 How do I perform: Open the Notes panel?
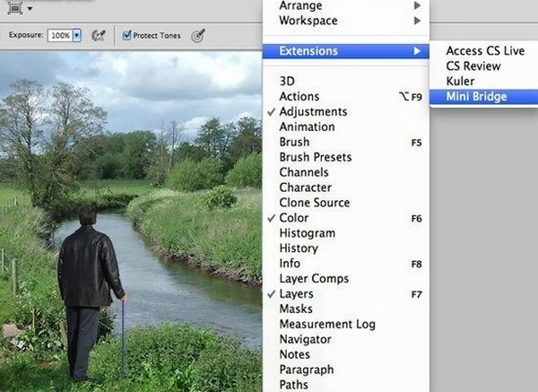tap(346, 354)
